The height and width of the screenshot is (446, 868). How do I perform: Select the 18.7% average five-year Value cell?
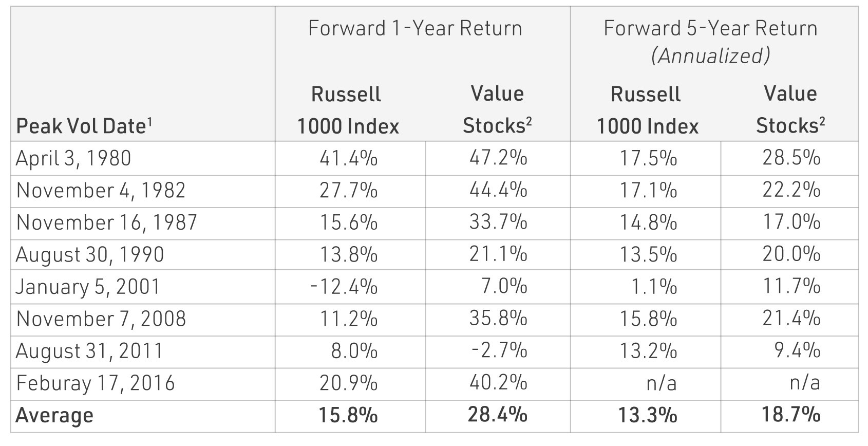click(x=791, y=415)
